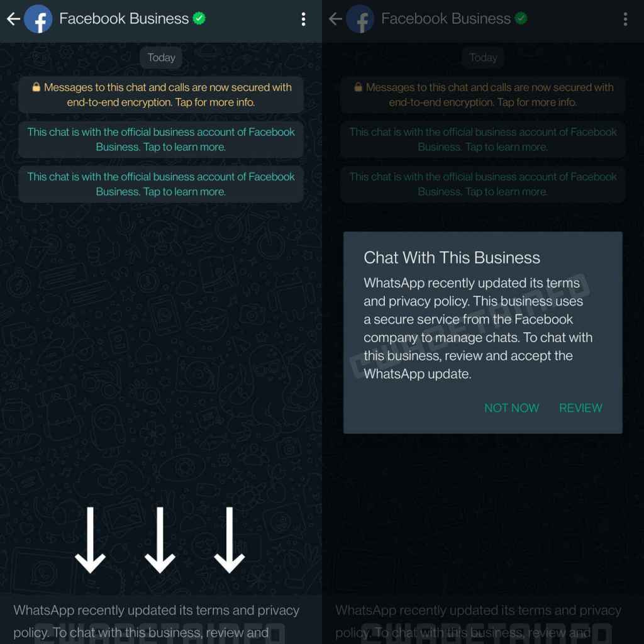The image size is (644, 644).
Task: Open three-dot overflow menu on right screen
Action: [x=625, y=19]
